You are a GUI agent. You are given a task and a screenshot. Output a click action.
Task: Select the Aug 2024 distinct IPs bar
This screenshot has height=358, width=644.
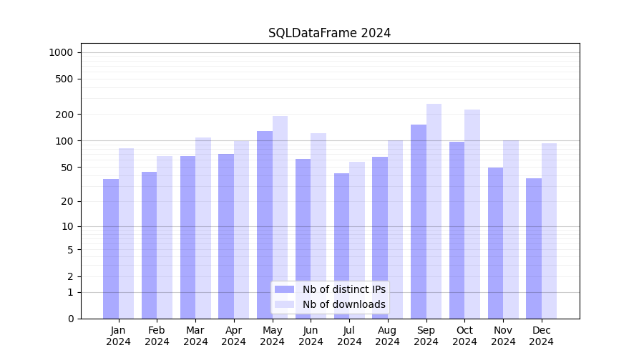point(380,238)
